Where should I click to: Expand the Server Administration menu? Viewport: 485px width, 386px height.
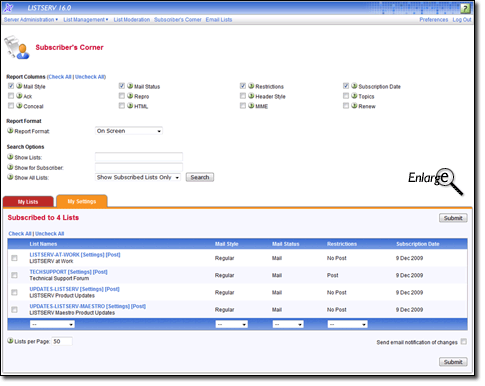tap(31, 20)
